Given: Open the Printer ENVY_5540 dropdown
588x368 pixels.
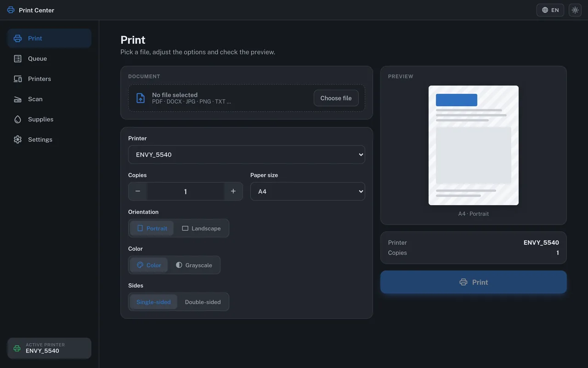Looking at the screenshot, I should coord(247,155).
